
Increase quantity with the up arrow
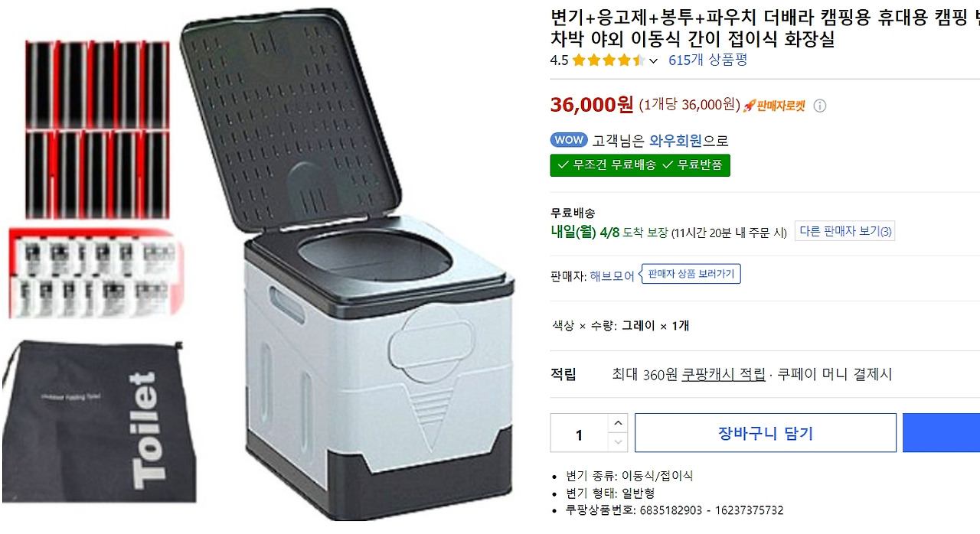618,423
